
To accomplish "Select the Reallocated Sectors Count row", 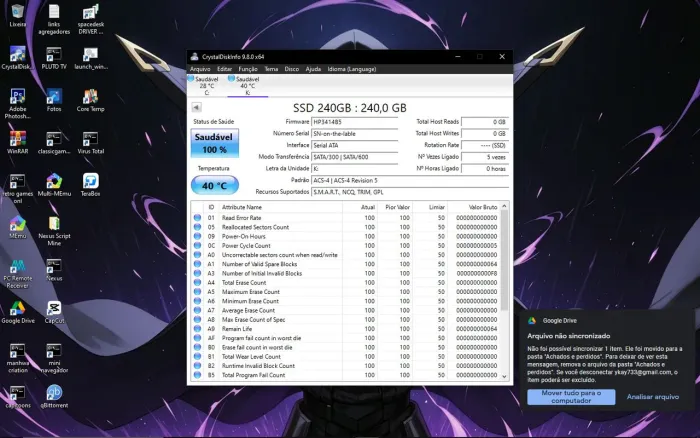I will pos(346,227).
